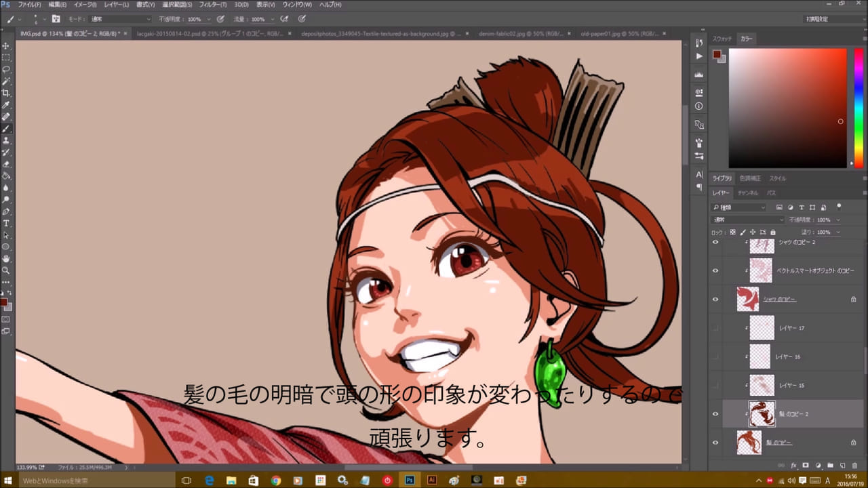Select the Horizontal Type tool
Viewport: 868px width, 488px height.
pyautogui.click(x=6, y=223)
